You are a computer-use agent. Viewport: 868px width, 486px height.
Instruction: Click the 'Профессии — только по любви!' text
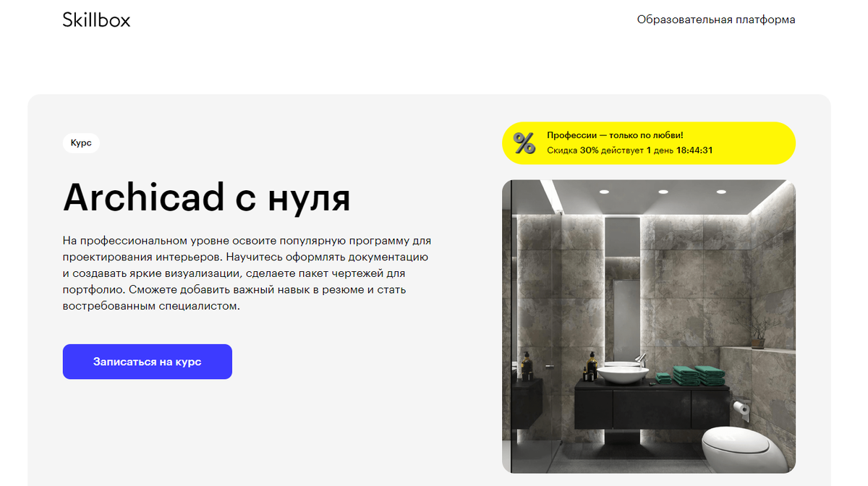615,135
